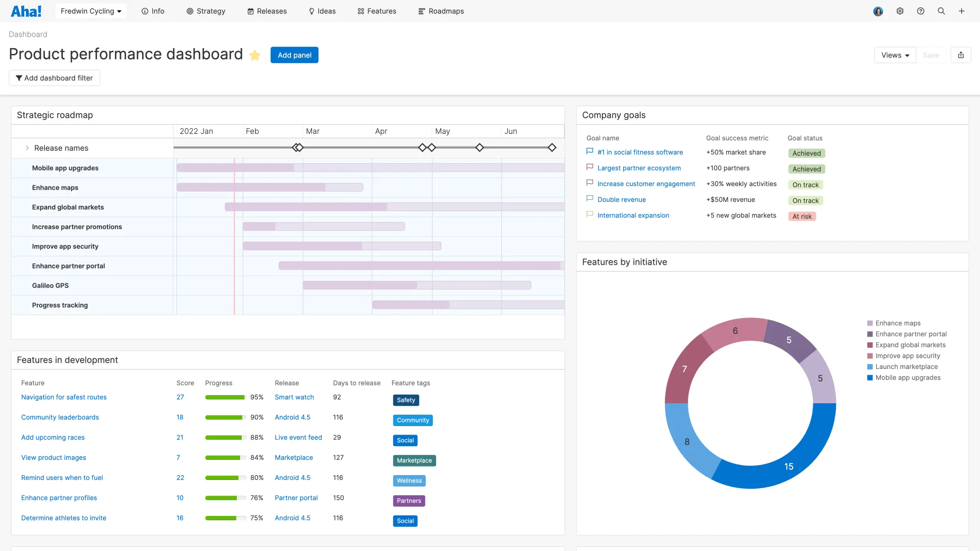Click the Aha! logo
The width and height of the screenshot is (980, 551).
point(26,11)
